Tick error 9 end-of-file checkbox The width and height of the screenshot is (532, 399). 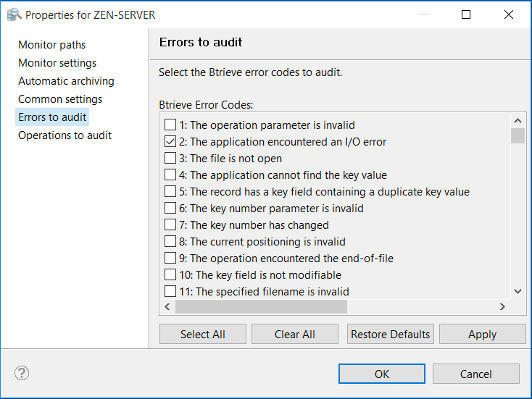(x=170, y=258)
